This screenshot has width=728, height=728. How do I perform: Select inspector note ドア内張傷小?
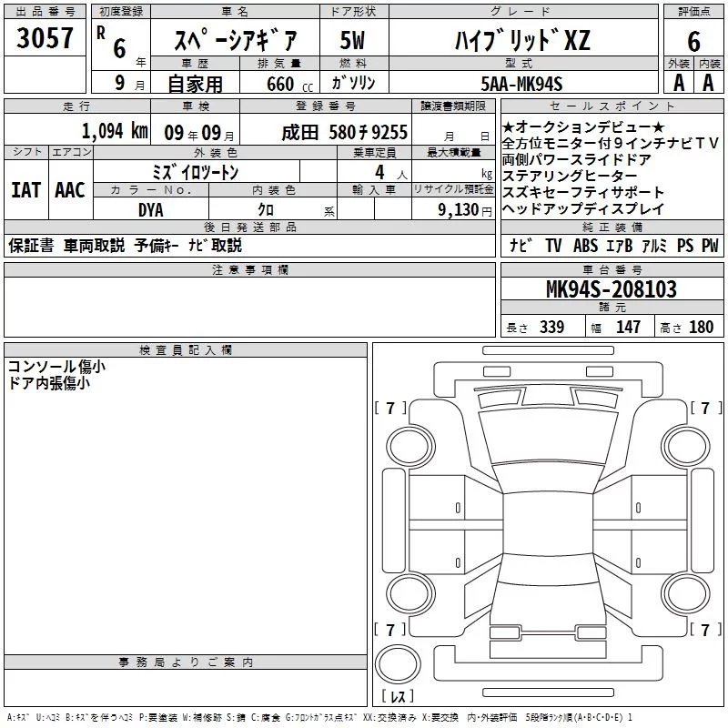click(49, 383)
